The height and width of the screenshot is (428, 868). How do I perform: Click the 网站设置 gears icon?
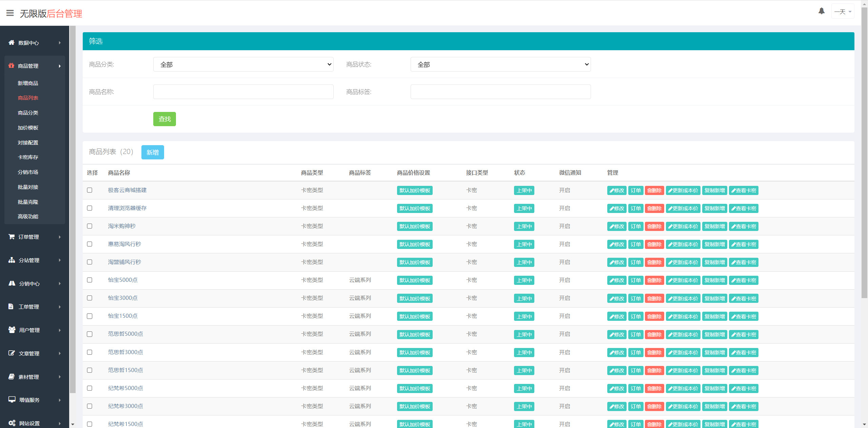[x=12, y=423]
